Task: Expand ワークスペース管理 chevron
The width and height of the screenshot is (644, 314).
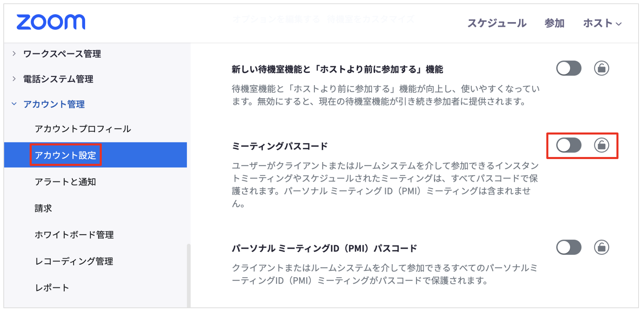Action: click(x=14, y=53)
